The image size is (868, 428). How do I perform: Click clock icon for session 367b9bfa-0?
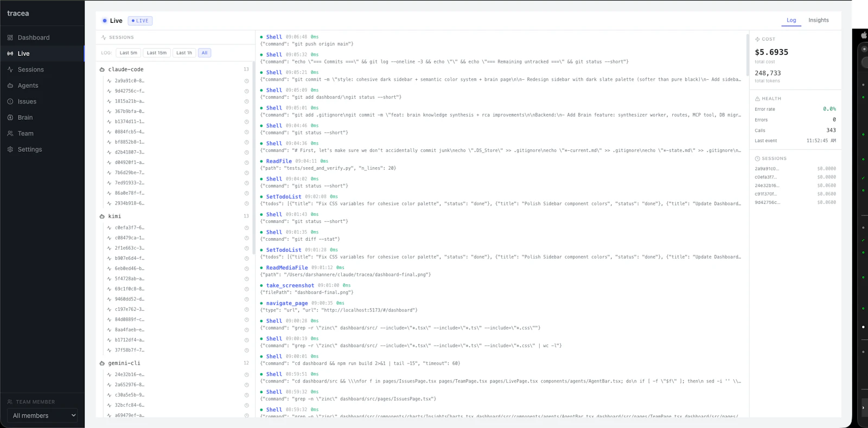(246, 112)
